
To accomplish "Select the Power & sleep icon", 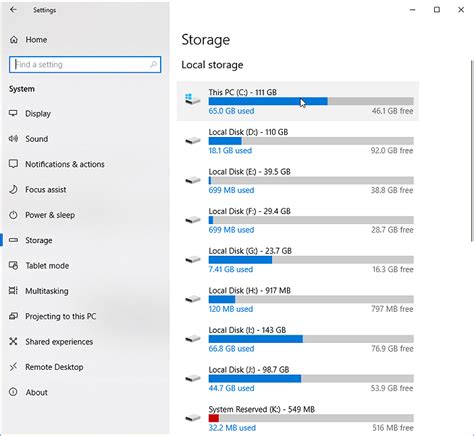I will [x=13, y=215].
